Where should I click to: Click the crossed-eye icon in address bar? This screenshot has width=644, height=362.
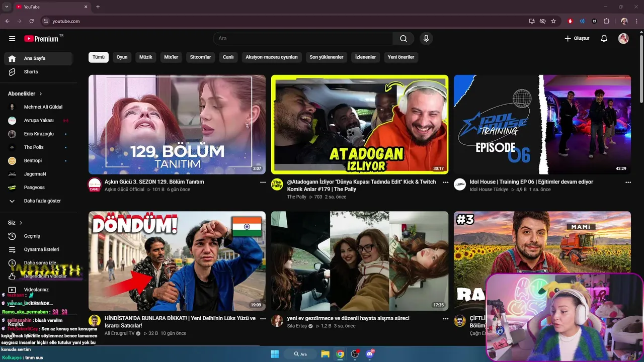click(x=542, y=21)
